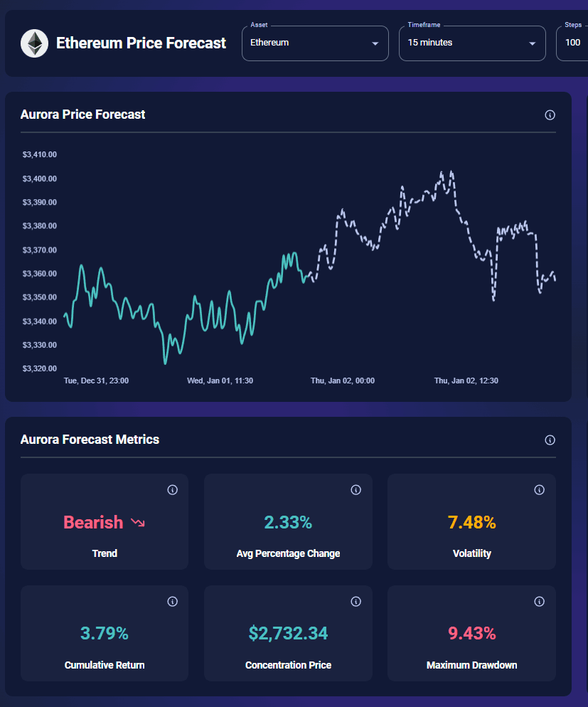Screen dimensions: 588x707
Task: Open the Avg Percentage Change info icon
Action: point(356,489)
